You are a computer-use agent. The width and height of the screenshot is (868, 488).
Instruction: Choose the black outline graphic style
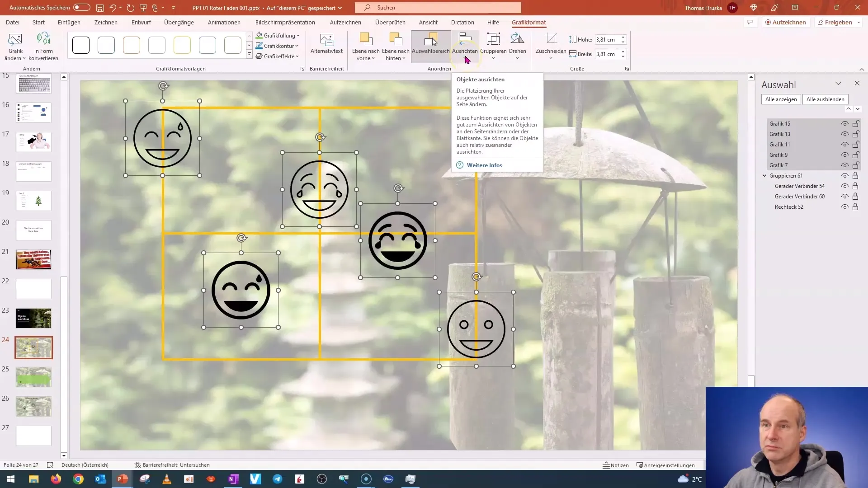click(x=81, y=45)
